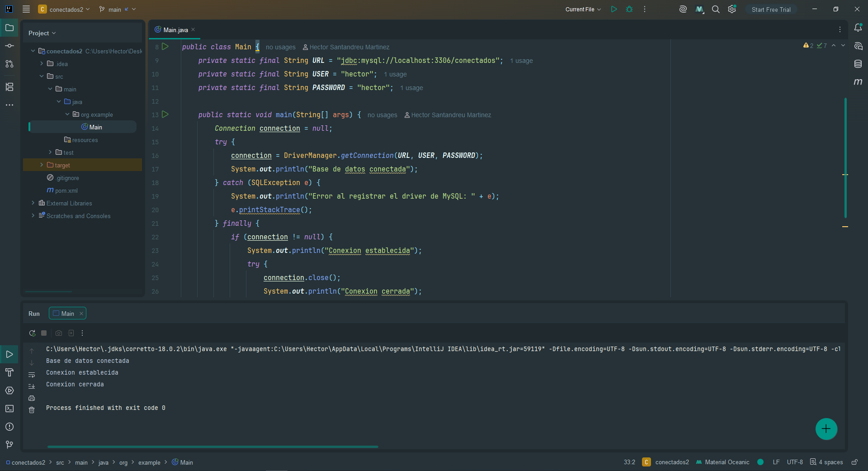The image size is (868, 471).
Task: Expand External Libraries node
Action: (x=33, y=203)
